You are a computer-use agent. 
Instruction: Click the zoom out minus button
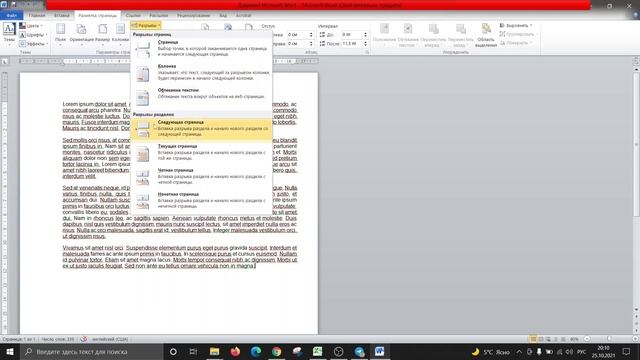tap(587, 339)
